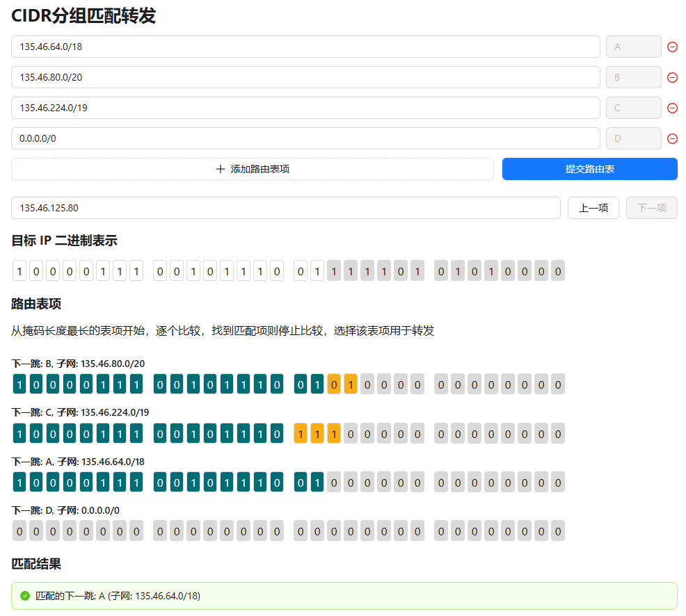This screenshot has width=686, height=616.
Task: Click the disabled label box D
Action: coord(633,138)
